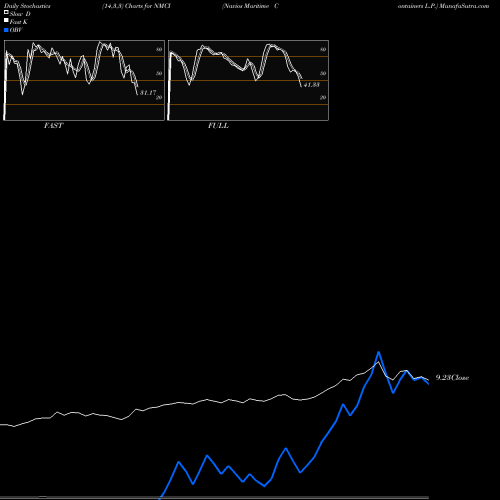
Task: Click the '9.23 Close' price label
Action: click(452, 377)
